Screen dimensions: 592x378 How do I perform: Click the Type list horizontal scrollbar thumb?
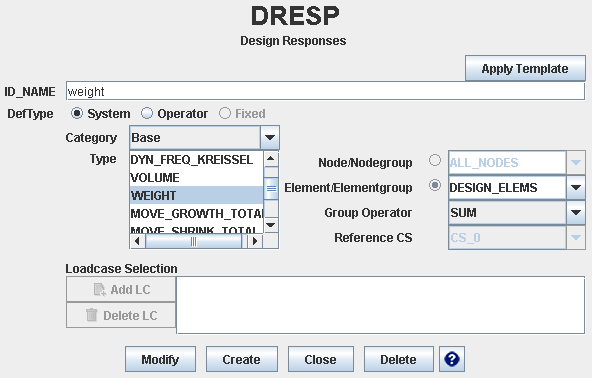193,241
